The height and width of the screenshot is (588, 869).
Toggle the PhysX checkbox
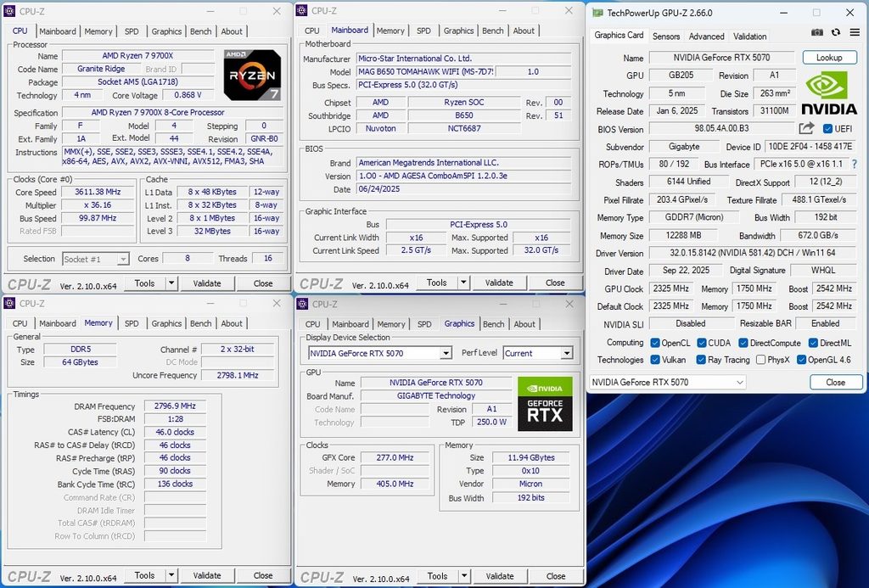[761, 360]
